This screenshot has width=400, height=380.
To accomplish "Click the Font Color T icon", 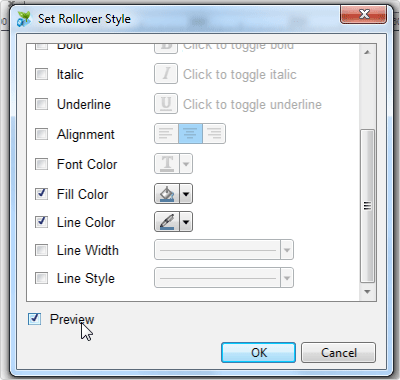I will coord(167,164).
